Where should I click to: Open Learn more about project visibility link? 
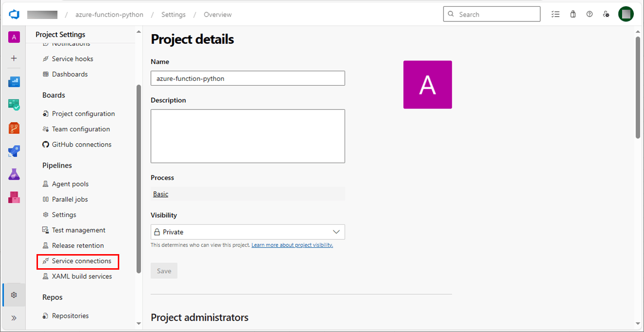[292, 245]
